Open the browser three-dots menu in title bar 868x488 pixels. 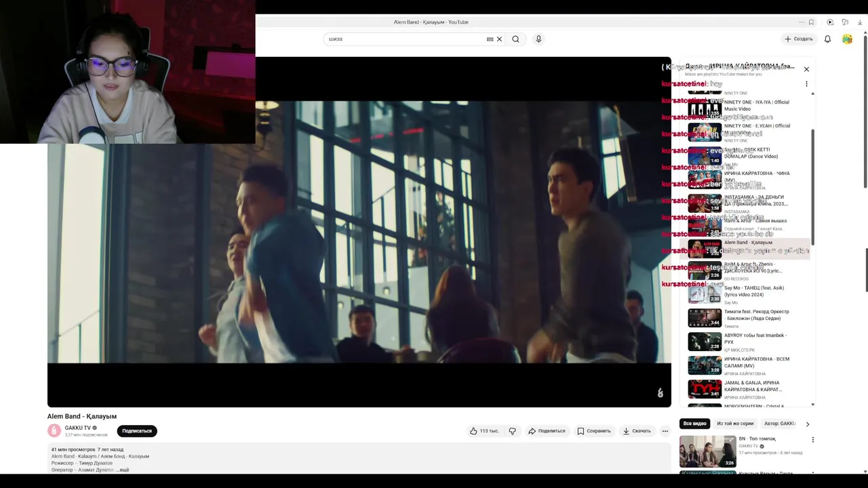point(802,22)
